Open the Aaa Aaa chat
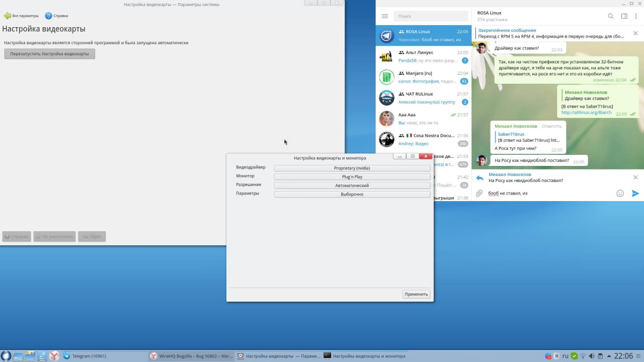The height and width of the screenshot is (362, 644). 424,119
